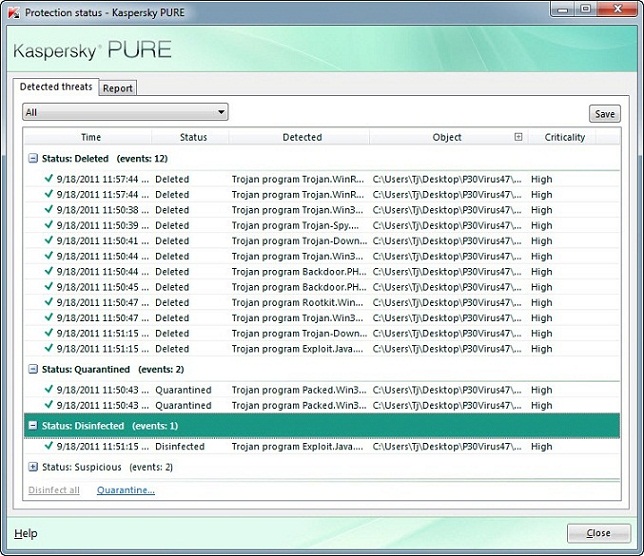Sort by the Status column header
This screenshot has height=556, width=644.
click(x=193, y=137)
